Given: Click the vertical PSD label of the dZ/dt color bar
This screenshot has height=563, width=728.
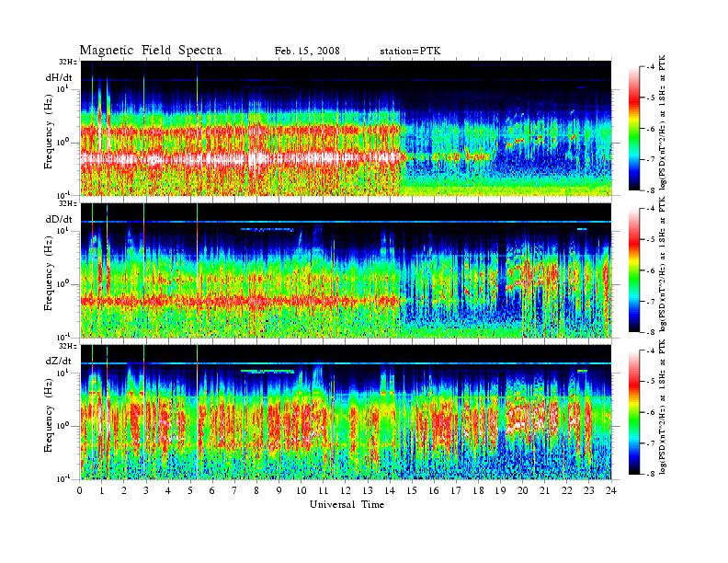Looking at the screenshot, I should click(663, 407).
